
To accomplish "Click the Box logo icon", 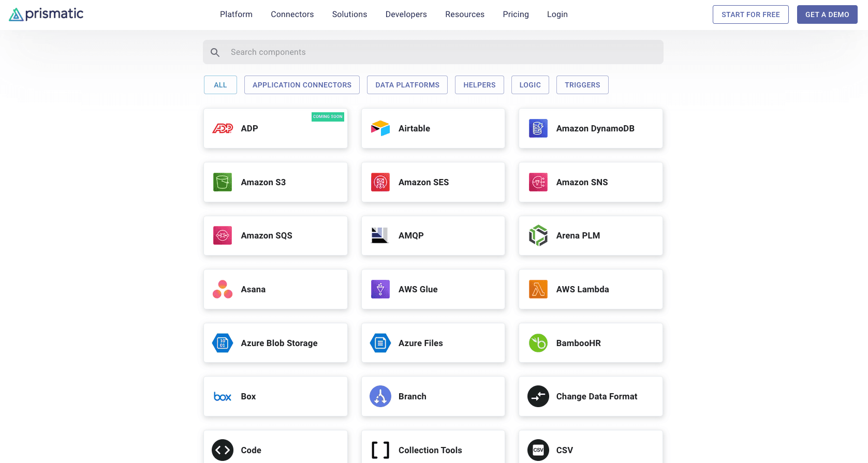I will tap(223, 397).
